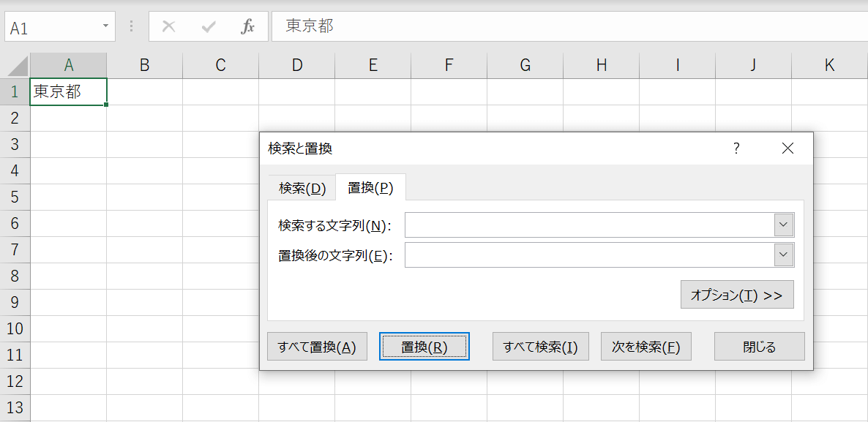The width and height of the screenshot is (868, 422).
Task: Click the 閉じる button
Action: pyautogui.click(x=759, y=347)
